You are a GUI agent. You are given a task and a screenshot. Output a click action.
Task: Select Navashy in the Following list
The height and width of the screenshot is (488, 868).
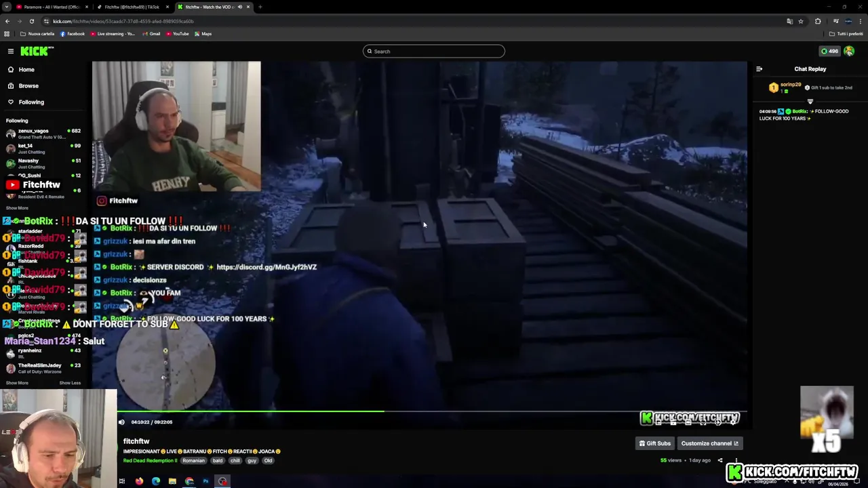click(x=42, y=163)
